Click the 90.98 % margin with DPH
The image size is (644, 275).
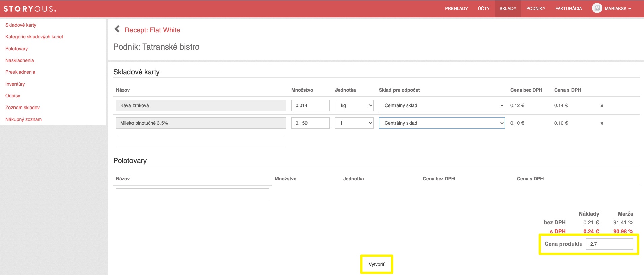pyautogui.click(x=623, y=231)
